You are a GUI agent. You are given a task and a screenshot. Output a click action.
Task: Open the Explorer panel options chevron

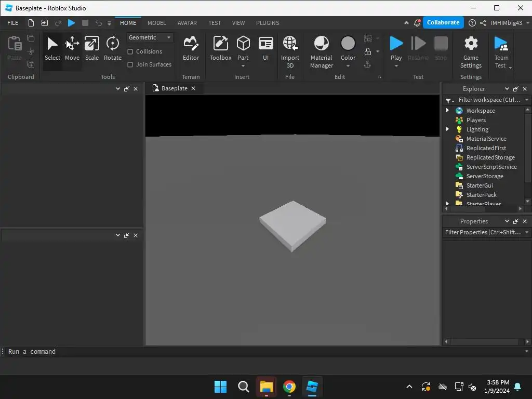507,88
